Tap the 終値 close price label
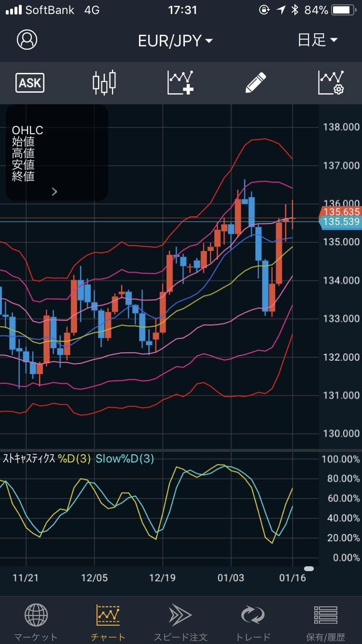 (x=23, y=177)
